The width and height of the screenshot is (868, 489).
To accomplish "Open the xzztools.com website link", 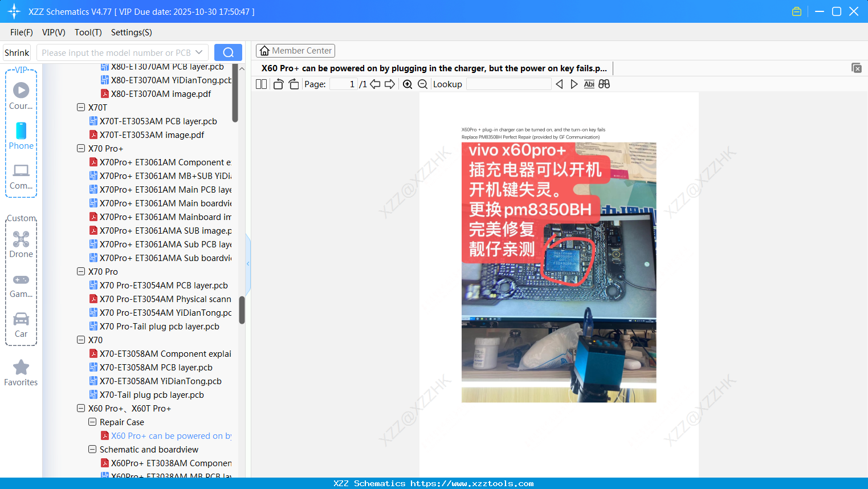I will click(472, 483).
